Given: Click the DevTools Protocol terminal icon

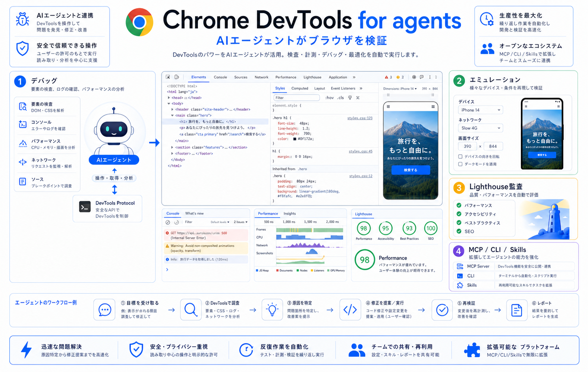Looking at the screenshot, I should coord(85,207).
